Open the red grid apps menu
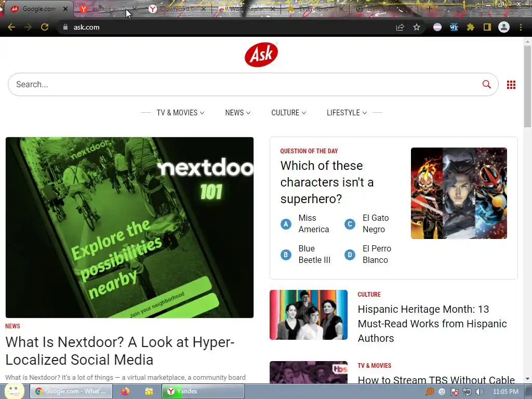This screenshot has height=399, width=532. point(511,85)
